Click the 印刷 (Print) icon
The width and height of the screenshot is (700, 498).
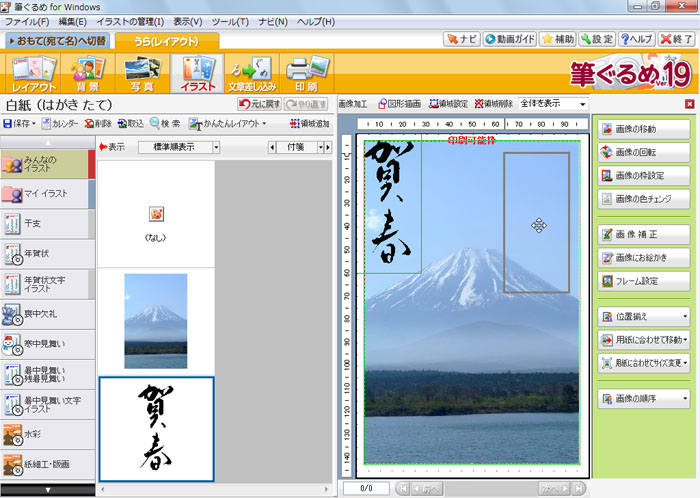(301, 72)
